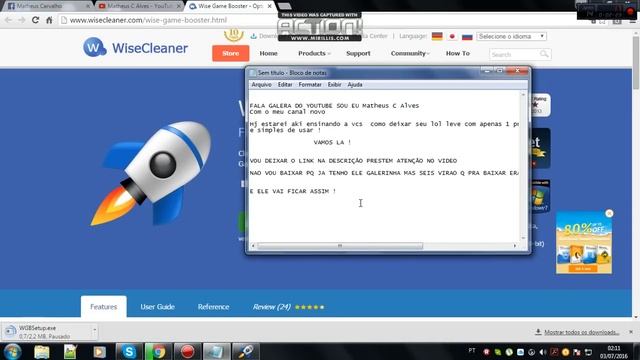Image resolution: width=640 pixels, height=360 pixels.
Task: Select the Features tab on the page
Action: [104, 307]
